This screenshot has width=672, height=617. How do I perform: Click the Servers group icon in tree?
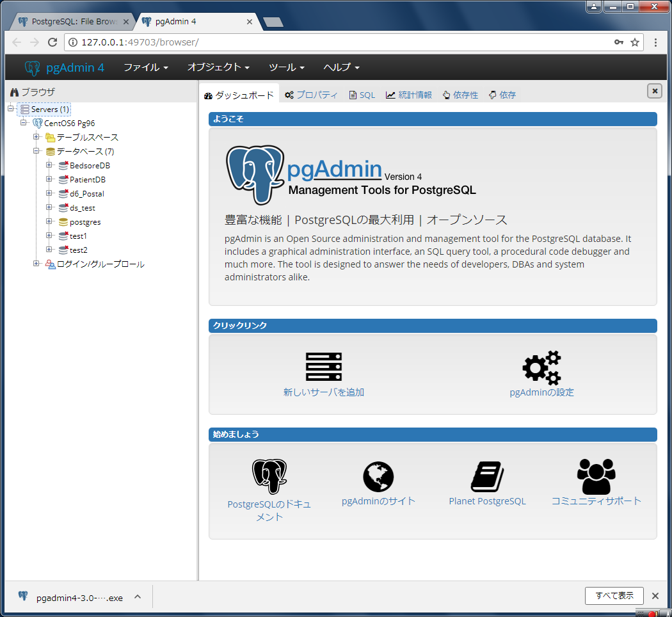25,109
